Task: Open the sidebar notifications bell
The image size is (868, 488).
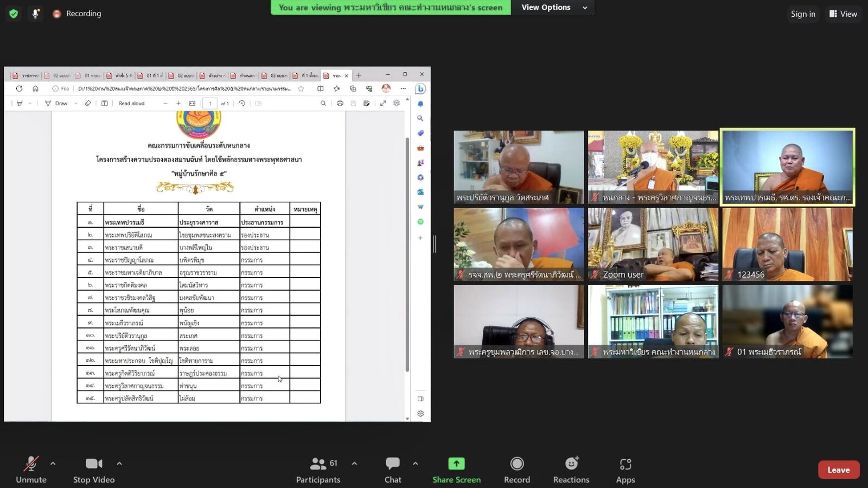Action: pos(420,104)
